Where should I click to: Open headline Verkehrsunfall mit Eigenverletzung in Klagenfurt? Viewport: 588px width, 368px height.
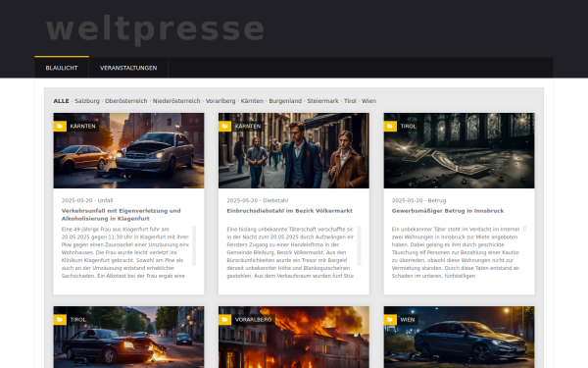tap(122, 214)
